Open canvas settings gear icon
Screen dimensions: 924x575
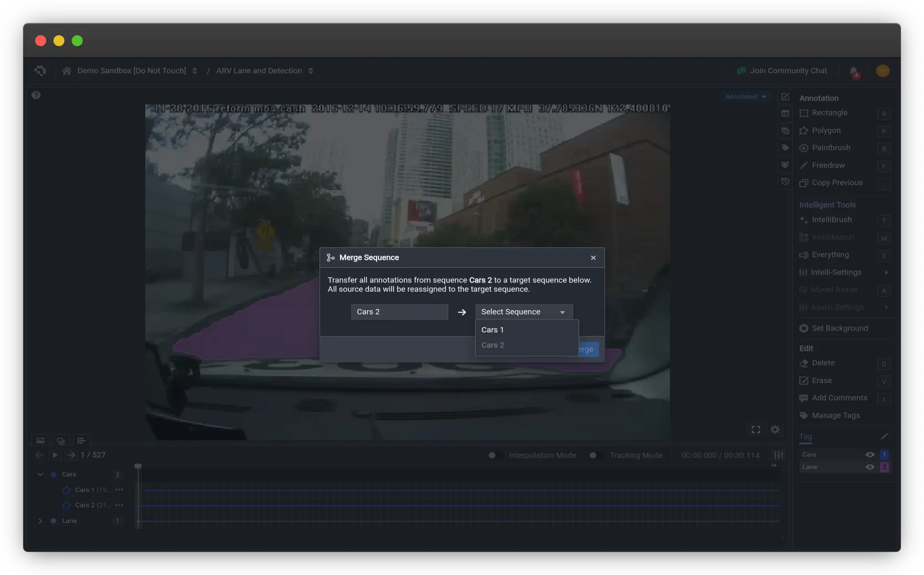[775, 430]
